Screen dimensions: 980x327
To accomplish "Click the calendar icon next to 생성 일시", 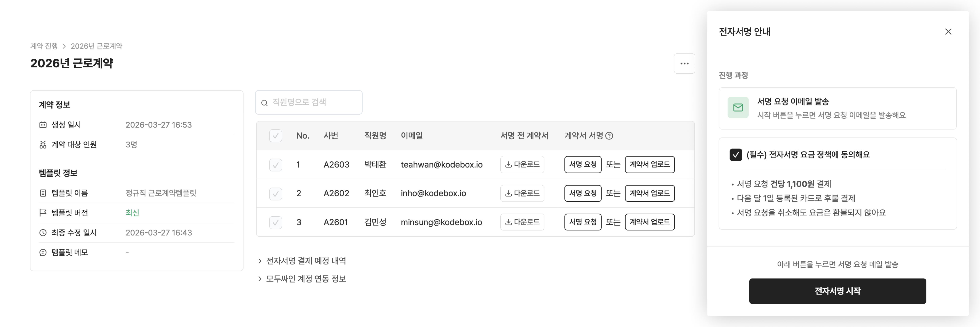I will [43, 125].
